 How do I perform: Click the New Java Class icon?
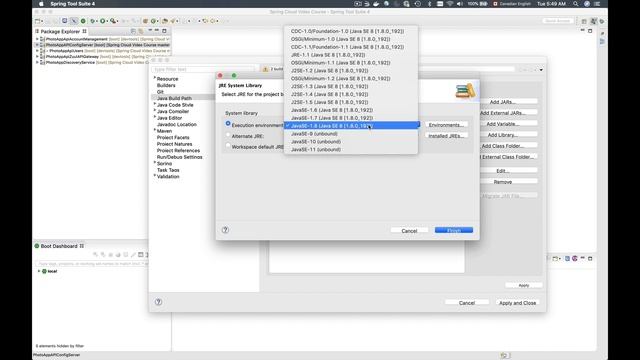153,21
